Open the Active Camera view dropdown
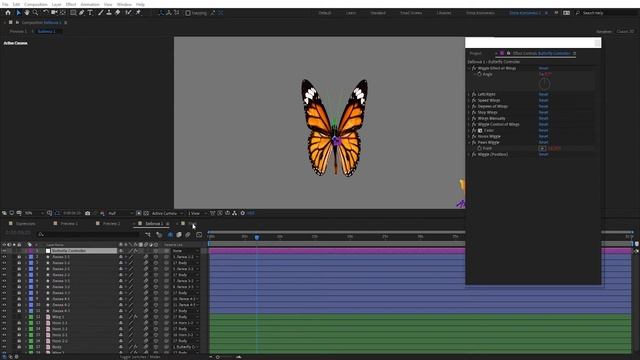This screenshot has width=640, height=360. pos(167,213)
